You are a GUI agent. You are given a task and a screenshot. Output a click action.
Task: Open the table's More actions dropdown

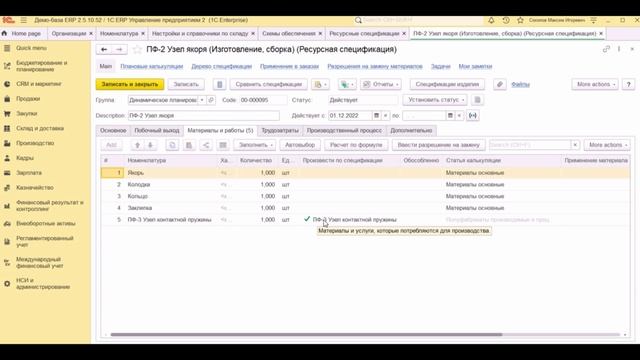(607, 145)
